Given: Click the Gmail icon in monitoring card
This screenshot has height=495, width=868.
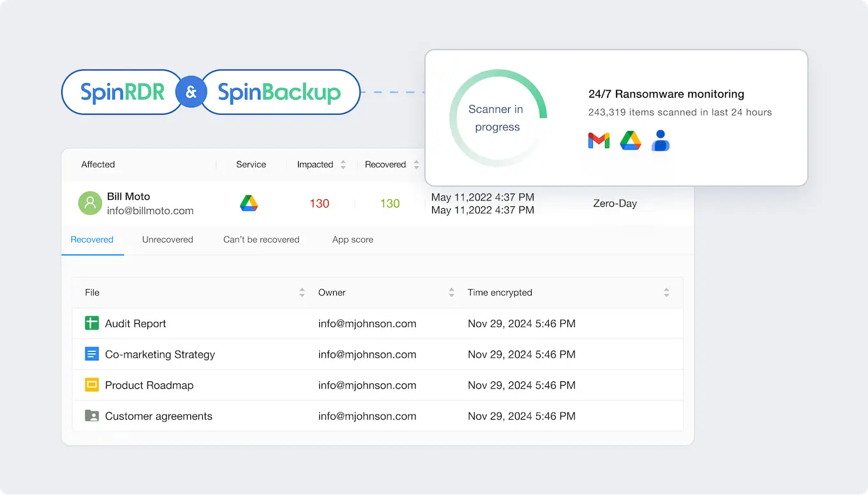Looking at the screenshot, I should tap(599, 141).
